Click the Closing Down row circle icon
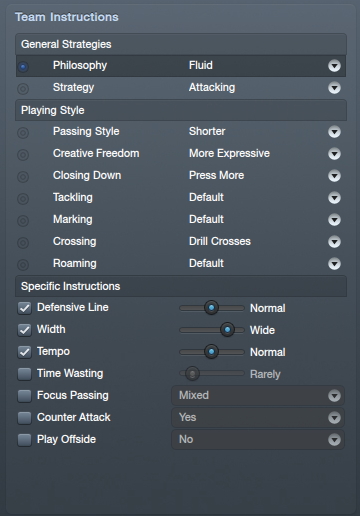Screen dimensions: 360x516 click(x=23, y=176)
